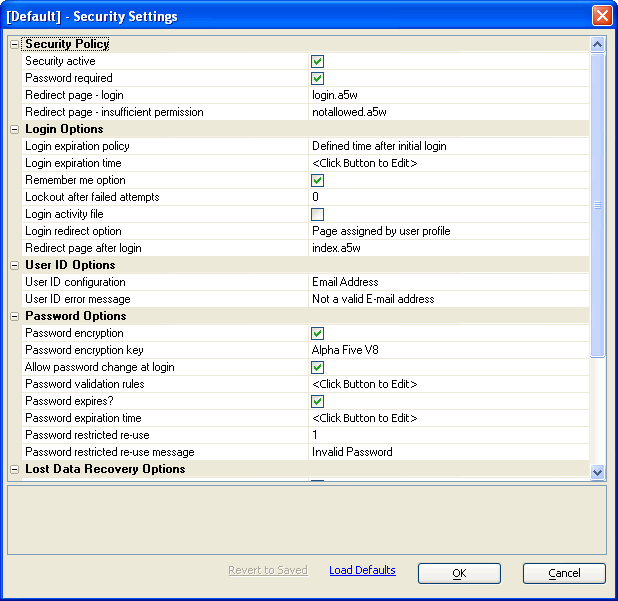Toggle the Password encryption checkbox
This screenshot has height=601, width=618.
[317, 333]
